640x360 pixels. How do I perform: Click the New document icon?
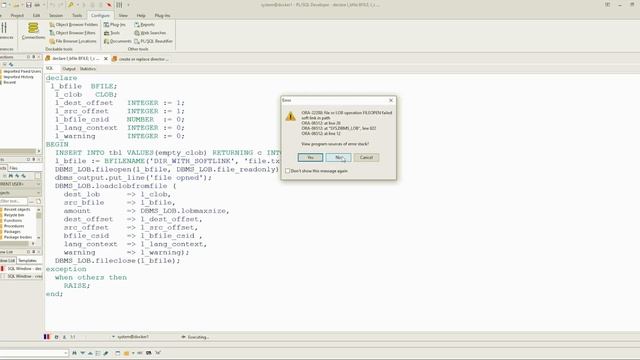click(x=4, y=5)
